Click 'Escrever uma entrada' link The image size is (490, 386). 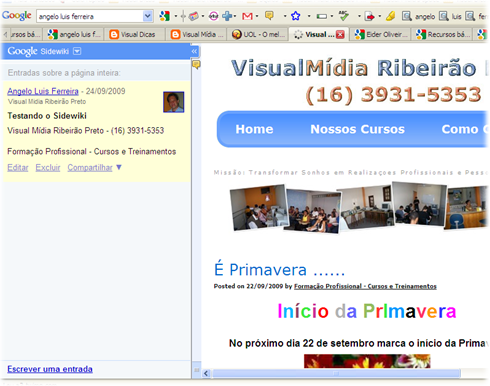(50, 369)
